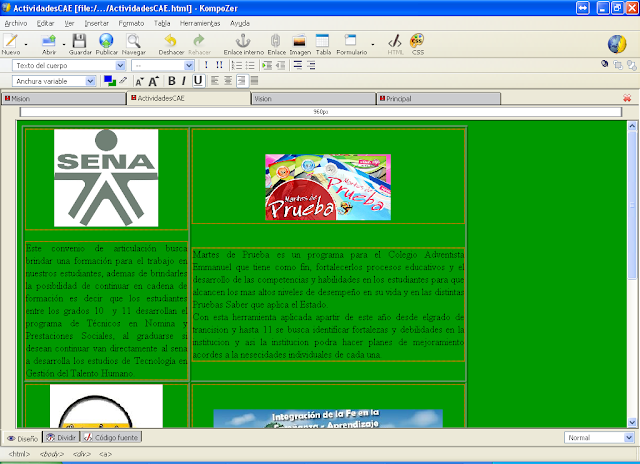This screenshot has width=640, height=464.
Task: Click the blue foreground color swatch
Action: coord(108,79)
